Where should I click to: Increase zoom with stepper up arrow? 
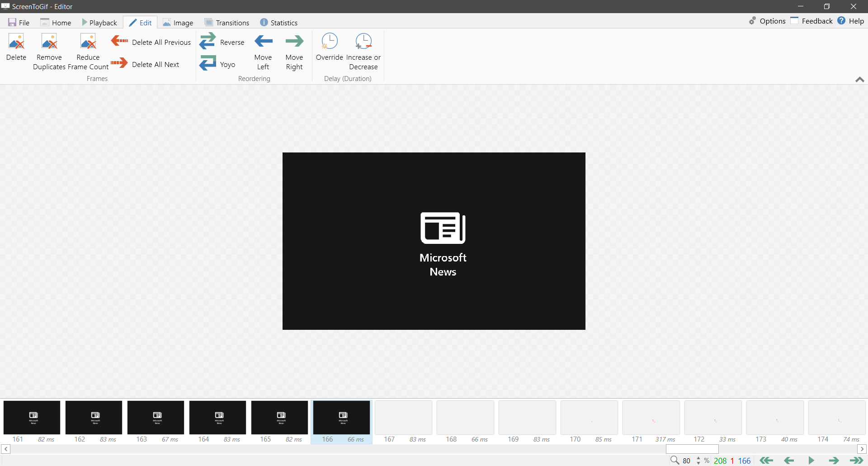click(x=698, y=458)
